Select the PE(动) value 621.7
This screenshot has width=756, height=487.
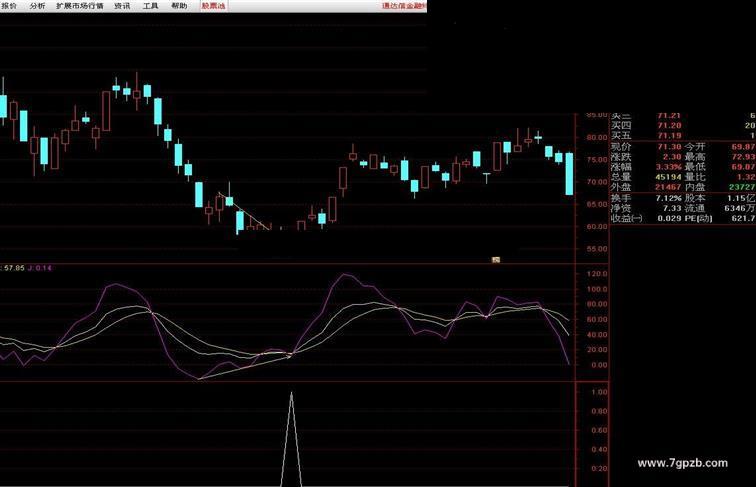[x=743, y=218]
